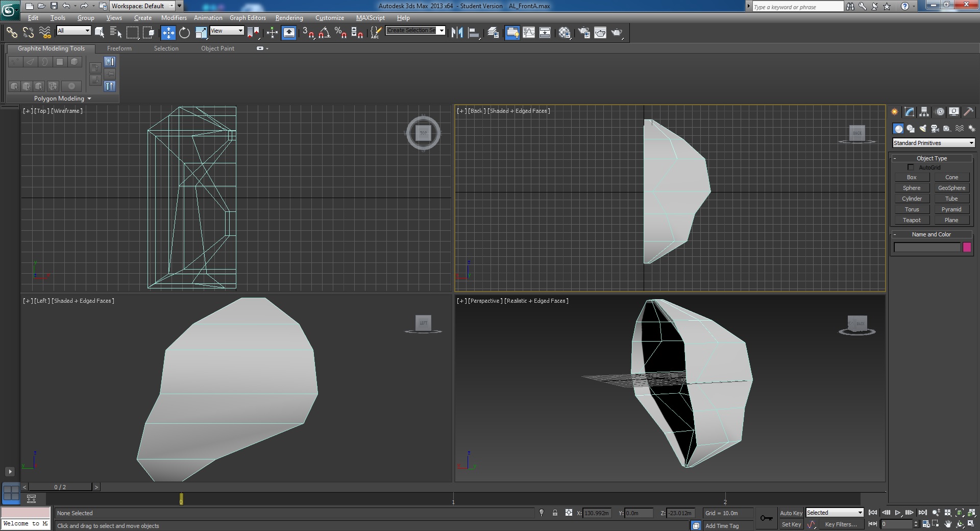
Task: Switch to the Modify command panel
Action: click(x=910, y=112)
